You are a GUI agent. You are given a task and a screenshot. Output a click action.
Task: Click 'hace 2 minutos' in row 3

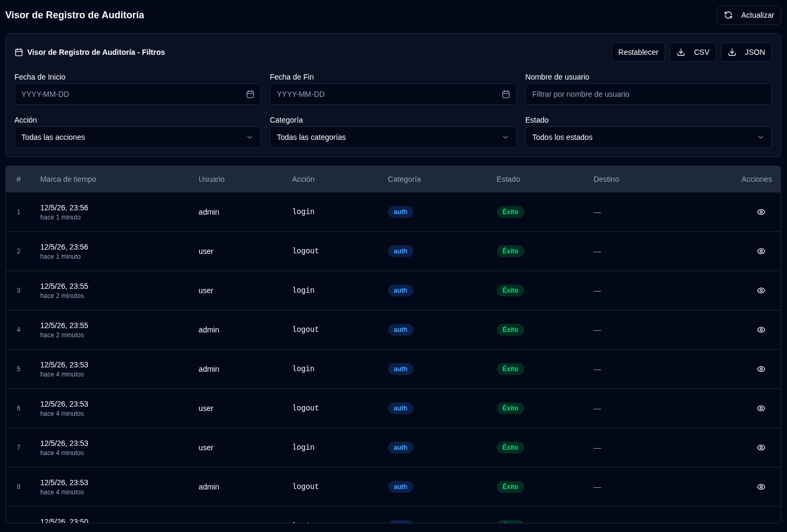(x=62, y=296)
